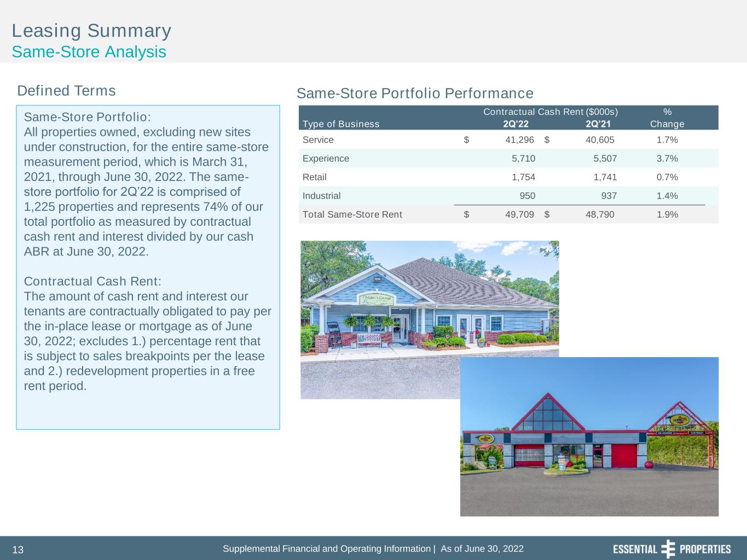The width and height of the screenshot is (747, 560).
Task: Click the 2Q'22 column header
Action: click(x=516, y=124)
